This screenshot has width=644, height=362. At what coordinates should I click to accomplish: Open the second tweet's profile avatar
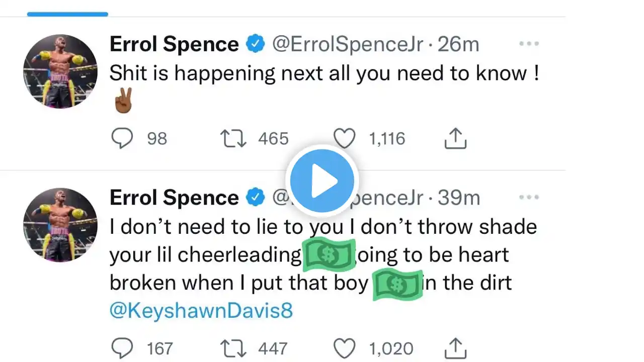tap(60, 225)
